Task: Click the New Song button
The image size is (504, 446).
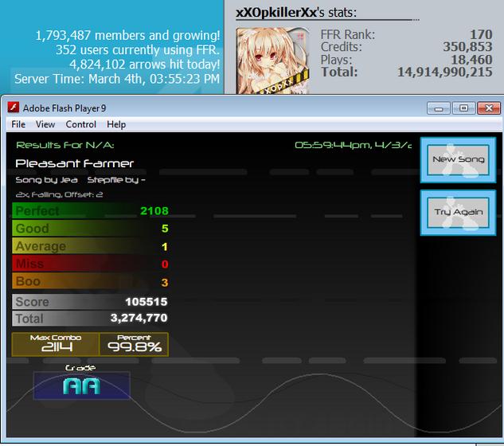Action: pyautogui.click(x=458, y=160)
